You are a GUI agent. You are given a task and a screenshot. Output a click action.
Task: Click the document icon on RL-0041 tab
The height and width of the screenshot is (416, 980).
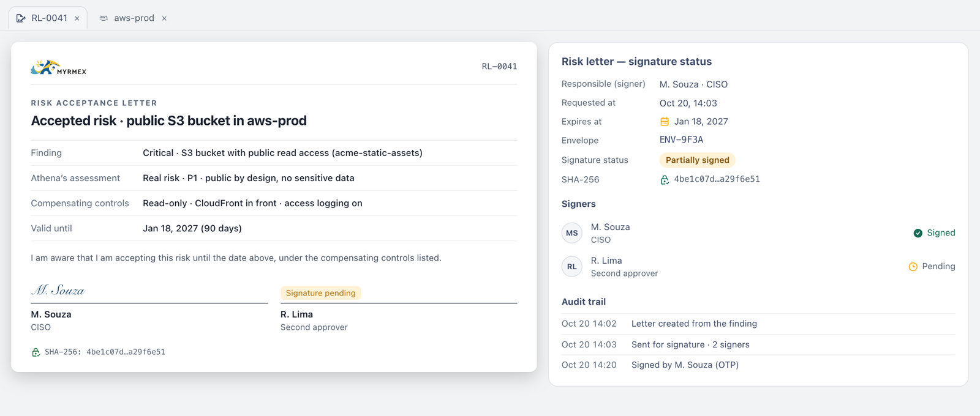point(21,18)
